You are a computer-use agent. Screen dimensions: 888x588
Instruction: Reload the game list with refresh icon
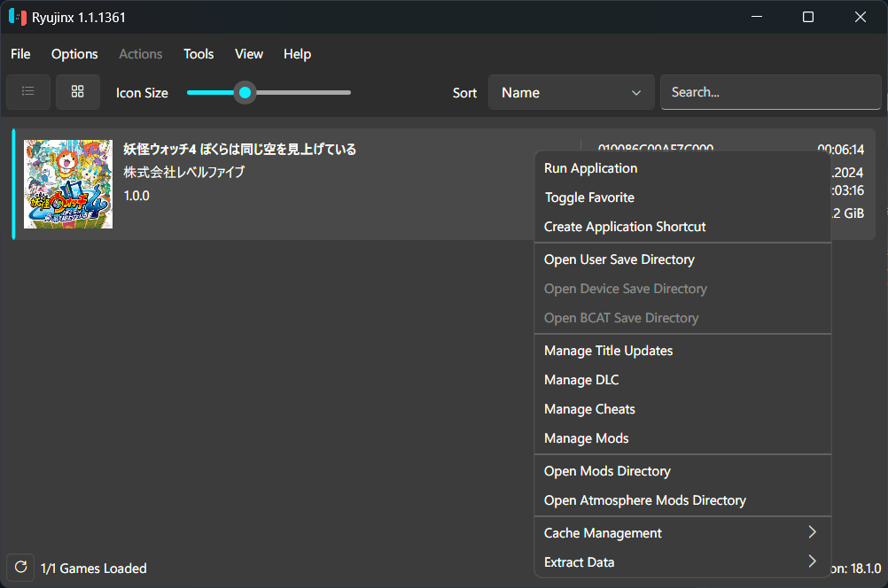pyautogui.click(x=21, y=567)
